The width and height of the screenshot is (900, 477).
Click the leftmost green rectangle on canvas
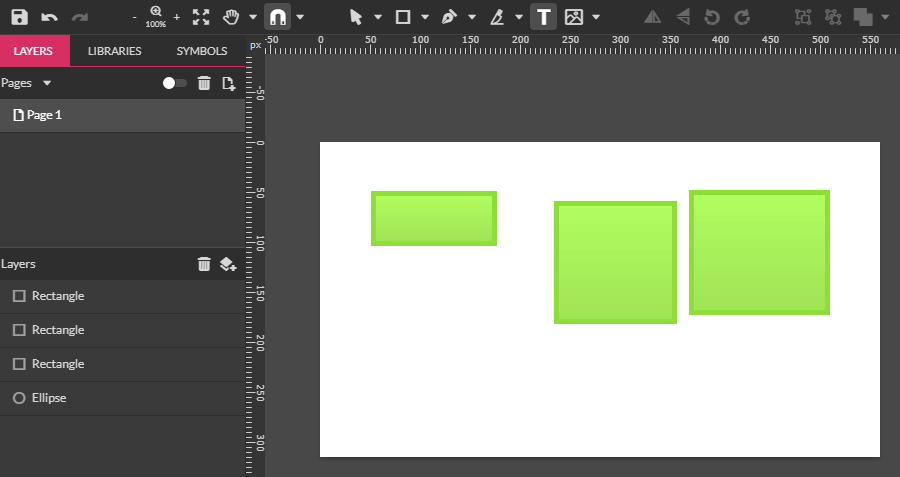(x=434, y=218)
